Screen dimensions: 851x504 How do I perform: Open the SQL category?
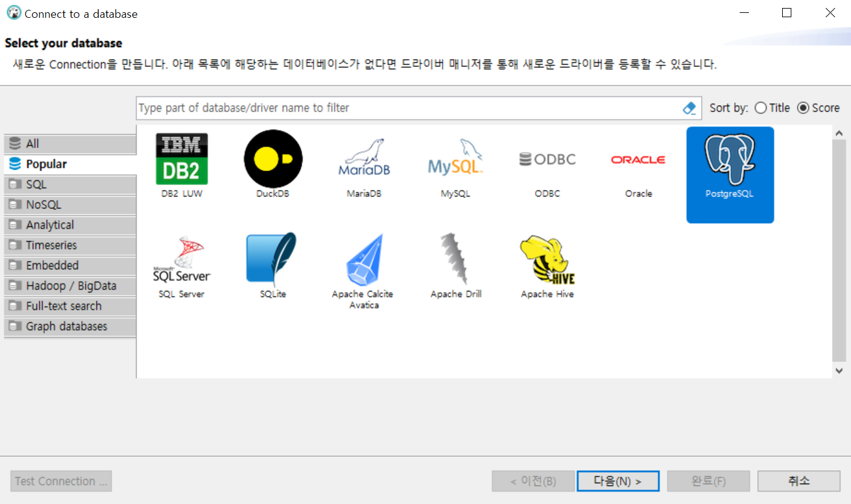[x=70, y=184]
